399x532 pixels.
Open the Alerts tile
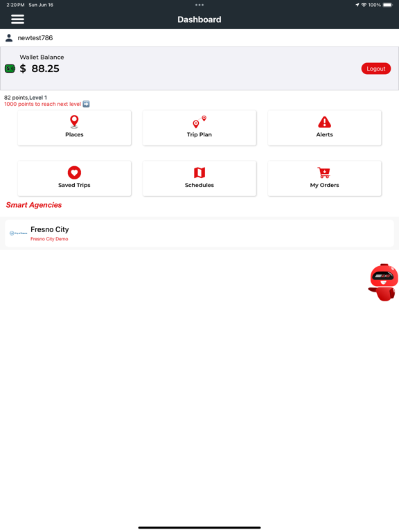[x=325, y=128]
